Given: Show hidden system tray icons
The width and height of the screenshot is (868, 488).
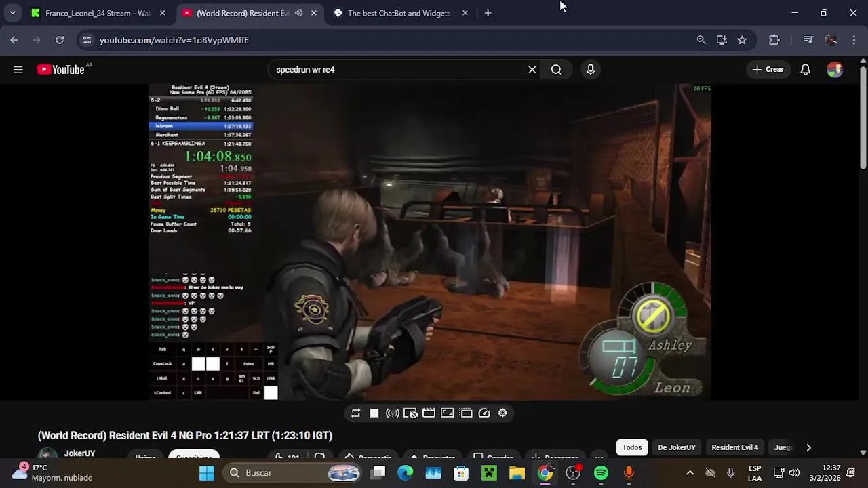Looking at the screenshot, I should point(690,472).
